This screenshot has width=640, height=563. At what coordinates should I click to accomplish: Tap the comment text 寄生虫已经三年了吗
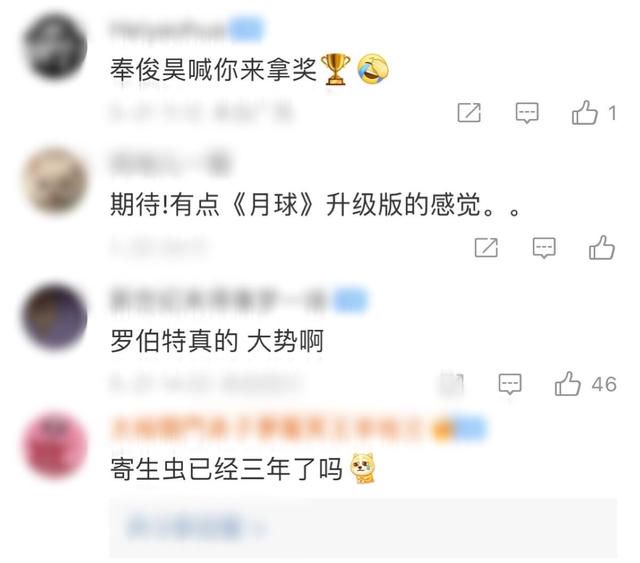[x=226, y=469]
